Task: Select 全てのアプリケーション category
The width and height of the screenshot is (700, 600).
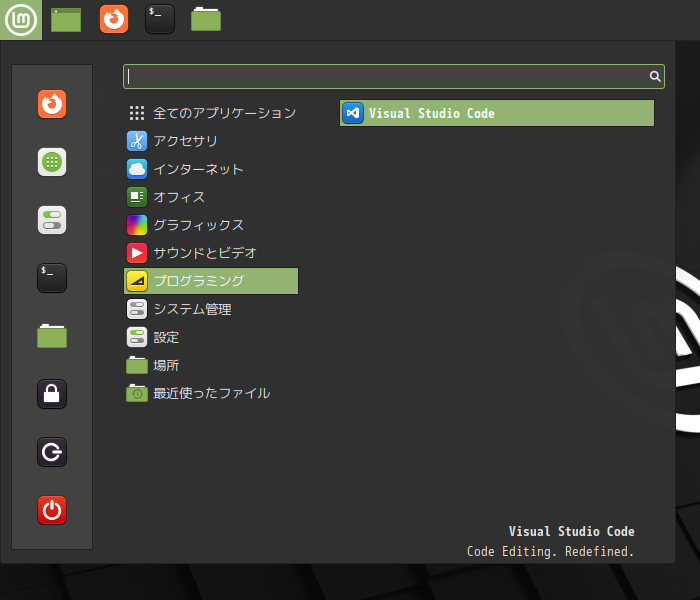Action: (211, 113)
